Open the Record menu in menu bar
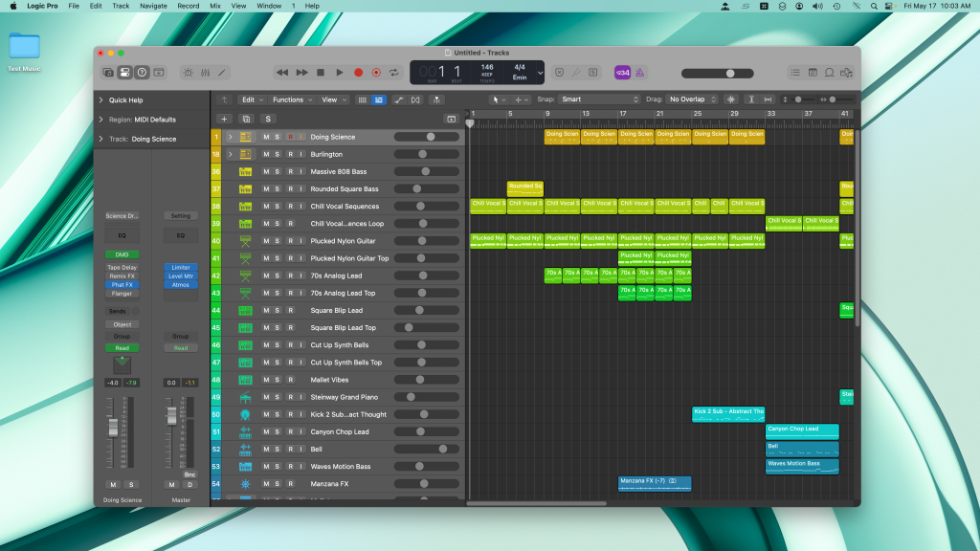Image resolution: width=980 pixels, height=551 pixels. 189,6
